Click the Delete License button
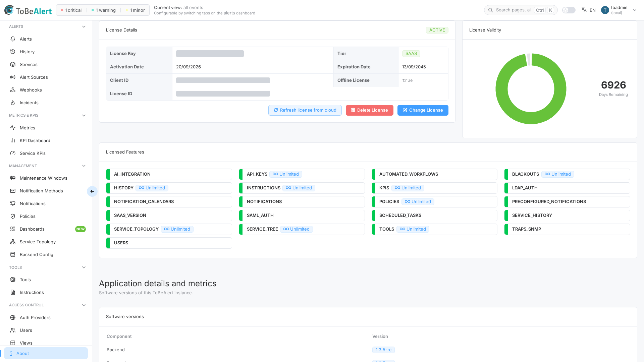This screenshot has height=362, width=644. (x=369, y=110)
